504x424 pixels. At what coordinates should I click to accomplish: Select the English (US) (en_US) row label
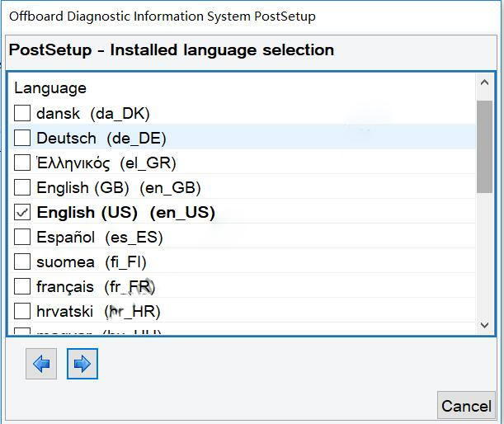click(x=125, y=212)
